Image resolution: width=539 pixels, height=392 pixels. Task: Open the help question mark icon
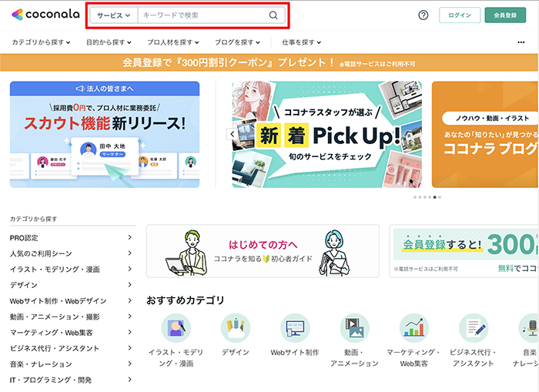423,15
